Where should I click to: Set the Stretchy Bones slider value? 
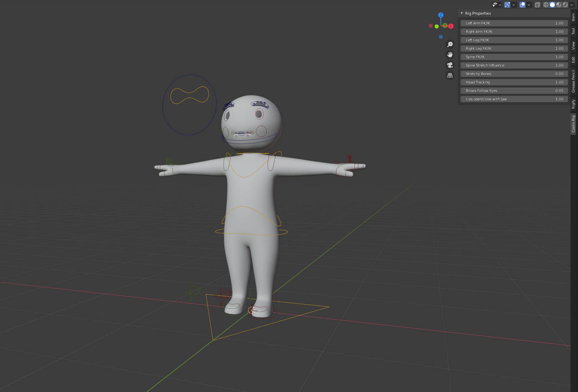514,73
